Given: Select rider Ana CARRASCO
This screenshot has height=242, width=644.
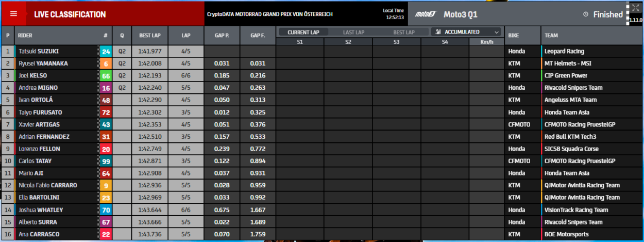Looking at the screenshot, I should [x=39, y=234].
